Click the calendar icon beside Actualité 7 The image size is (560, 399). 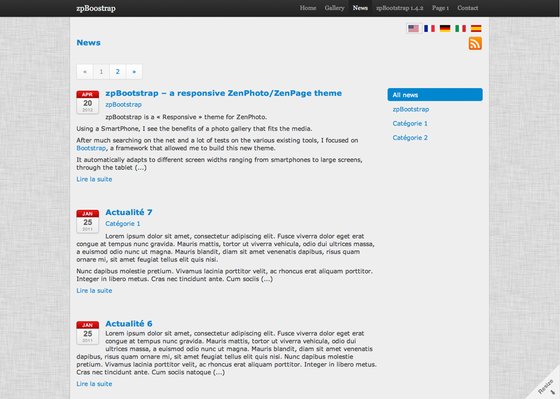pyautogui.click(x=88, y=221)
